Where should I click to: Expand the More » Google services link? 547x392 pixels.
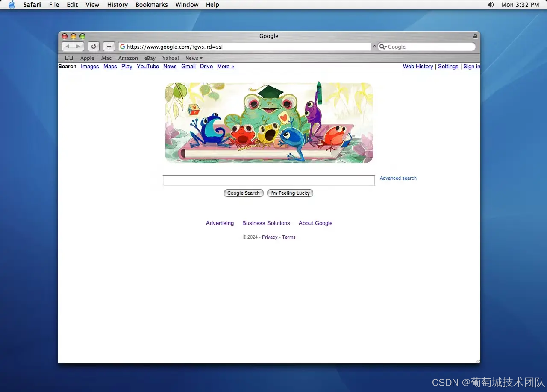[x=225, y=67]
